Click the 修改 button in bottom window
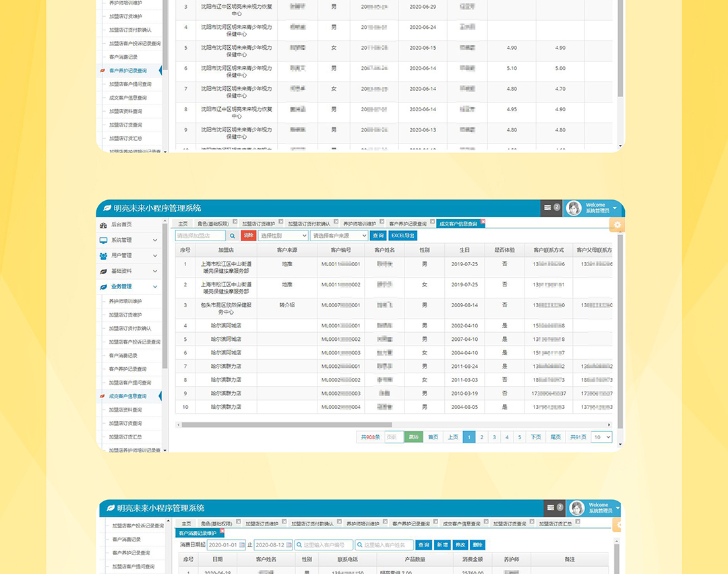 [x=460, y=545]
